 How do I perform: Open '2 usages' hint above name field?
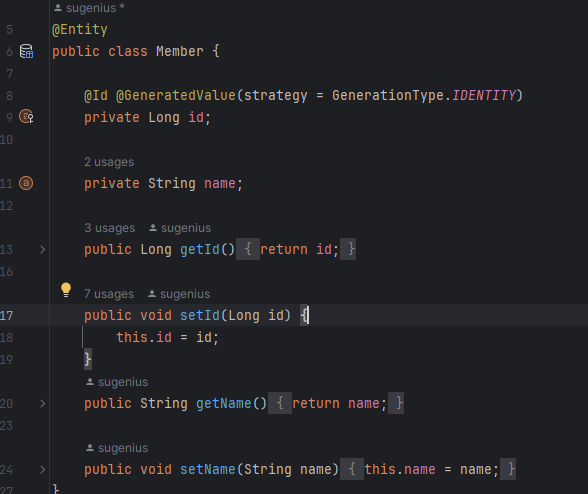tap(109, 162)
